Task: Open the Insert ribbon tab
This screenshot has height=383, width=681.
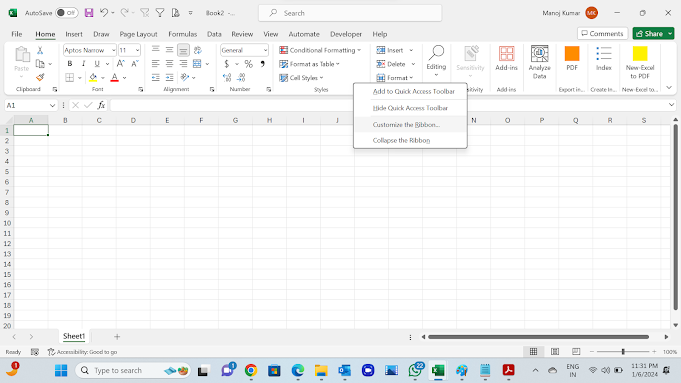Action: pos(74,34)
